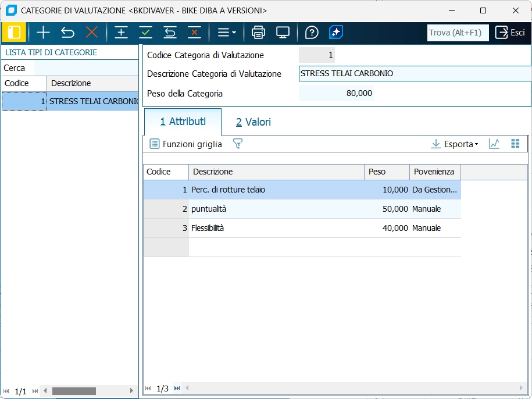The height and width of the screenshot is (399, 532).
Task: Click the plus icon to add new record
Action: 43,33
